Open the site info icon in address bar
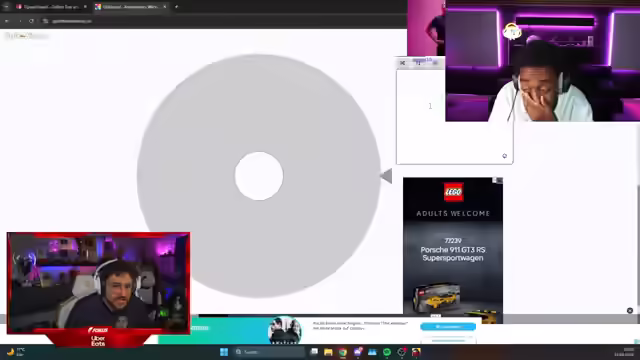640x360 pixels. click(x=45, y=21)
